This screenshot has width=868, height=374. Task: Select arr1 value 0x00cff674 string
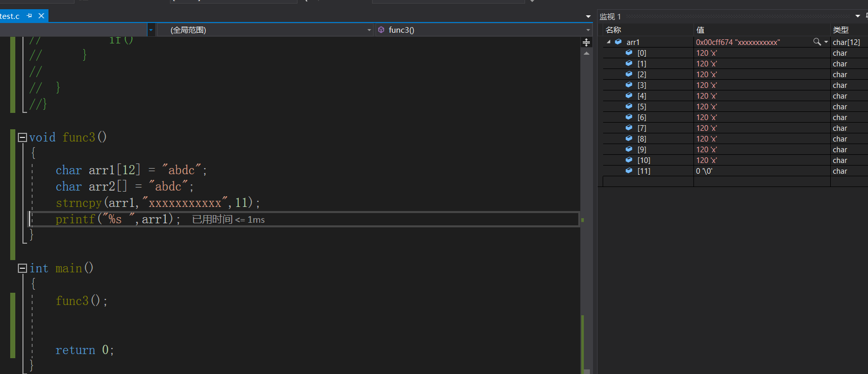coord(738,42)
